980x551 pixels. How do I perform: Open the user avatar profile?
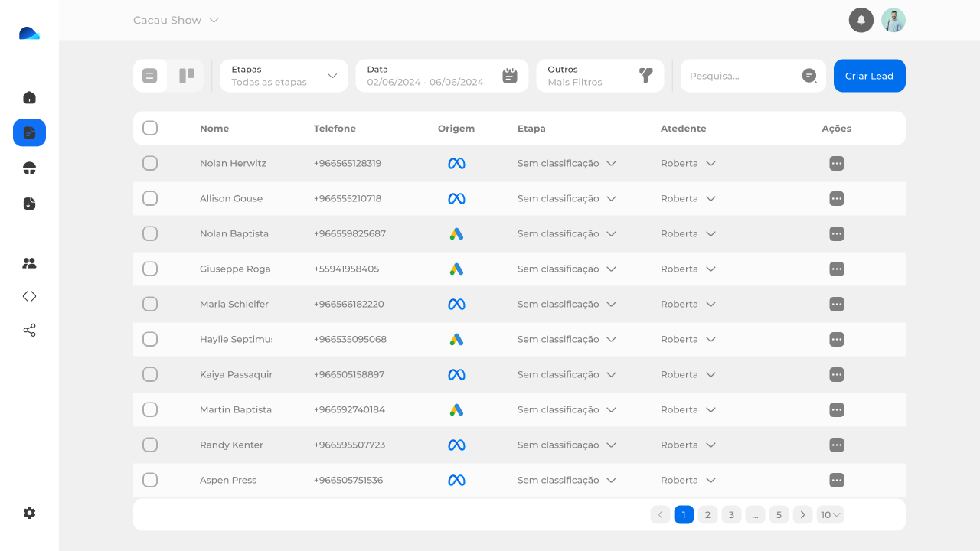pos(893,20)
